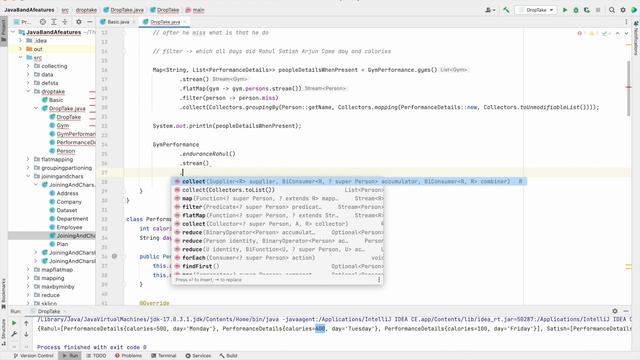Choose the flatMap completion suggestion
640x360 pixels.
coord(278,215)
